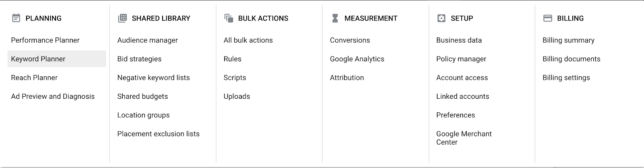
Task: Go to Conversions under Measurement
Action: 350,40
